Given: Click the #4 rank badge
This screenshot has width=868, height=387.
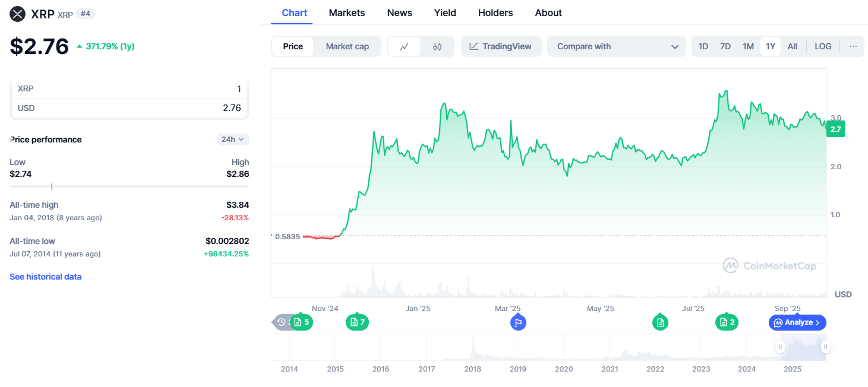Looking at the screenshot, I should pyautogui.click(x=86, y=14).
